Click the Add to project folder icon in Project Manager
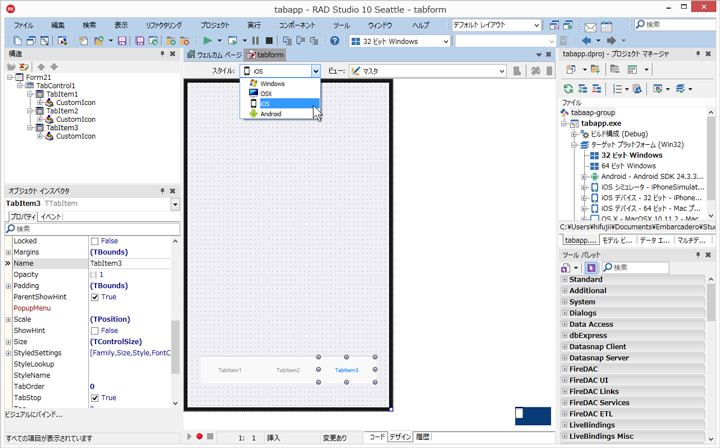This screenshot has width=720, height=448. [x=595, y=70]
